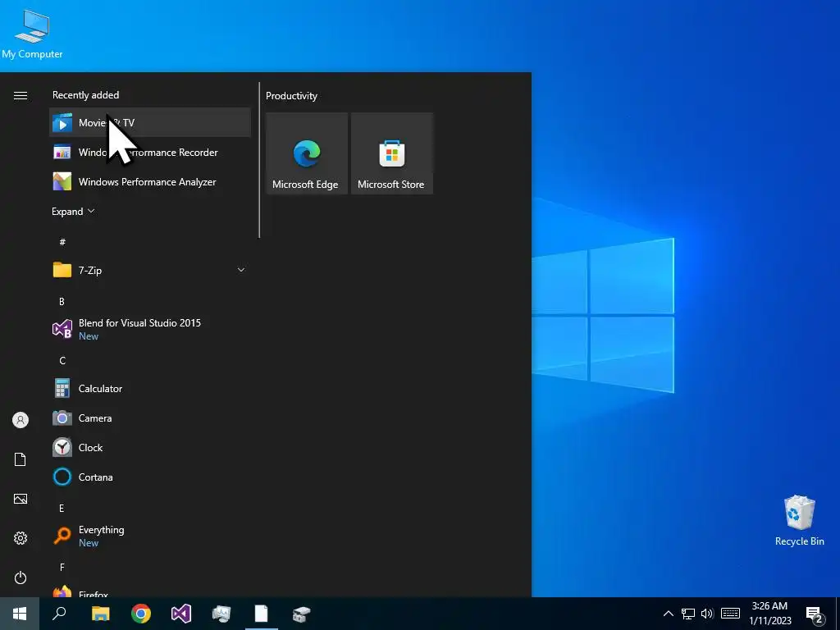The height and width of the screenshot is (630, 840).
Task: Launch Google Chrome from the taskbar
Action: tap(141, 614)
